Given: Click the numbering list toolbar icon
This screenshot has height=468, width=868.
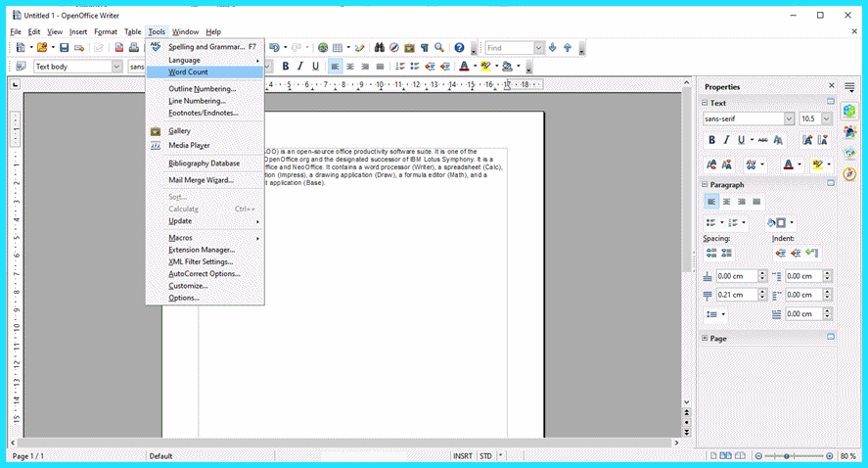Looking at the screenshot, I should tap(399, 67).
